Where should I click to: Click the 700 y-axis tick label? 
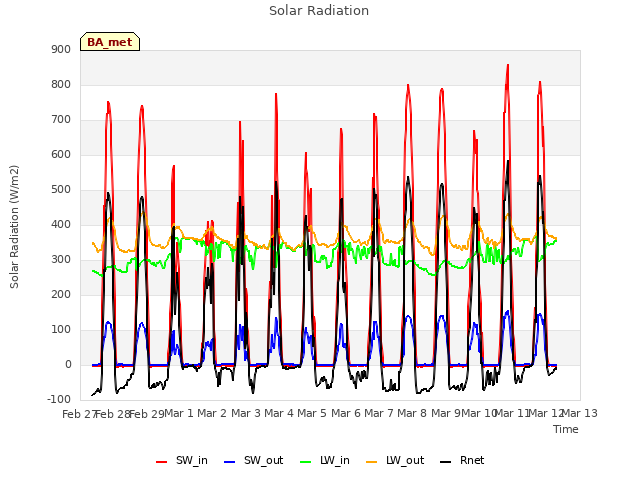61,120
